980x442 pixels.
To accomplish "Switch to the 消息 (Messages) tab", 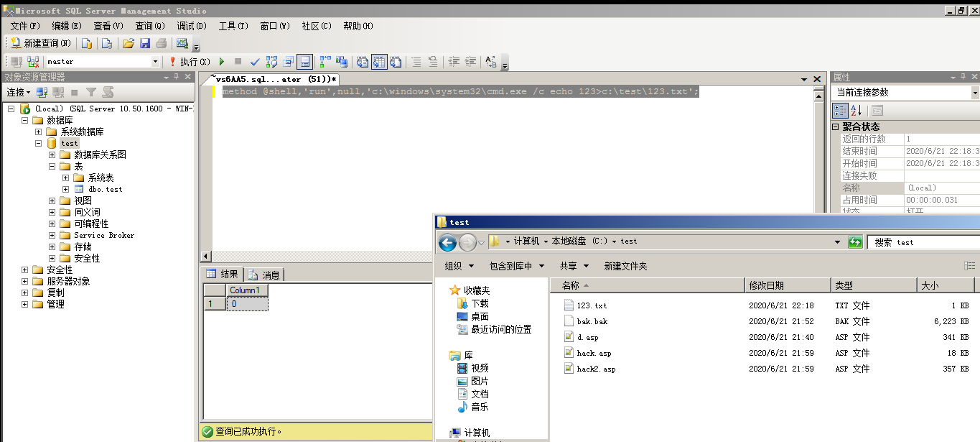I will [x=264, y=275].
